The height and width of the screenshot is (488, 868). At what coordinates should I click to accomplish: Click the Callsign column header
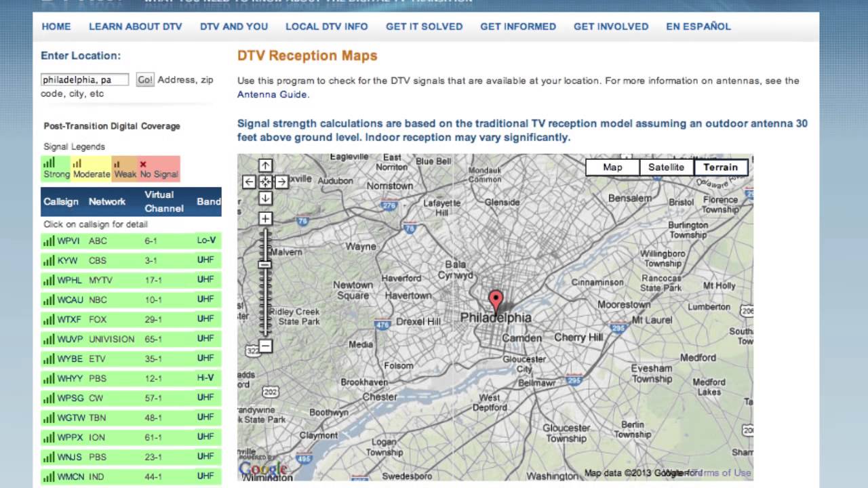click(61, 201)
